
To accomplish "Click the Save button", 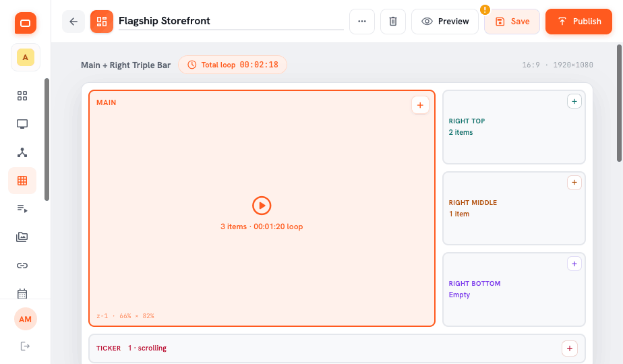I will (x=512, y=22).
